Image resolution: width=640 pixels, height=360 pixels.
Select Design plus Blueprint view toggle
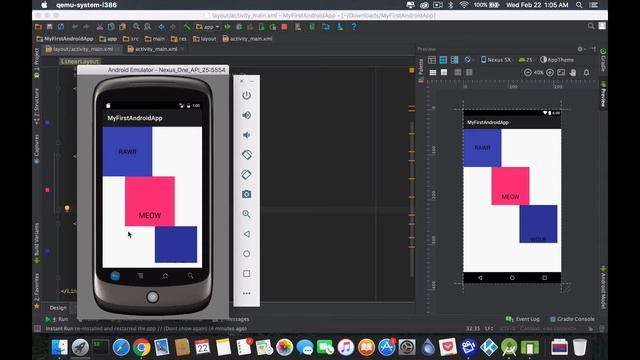click(x=454, y=60)
